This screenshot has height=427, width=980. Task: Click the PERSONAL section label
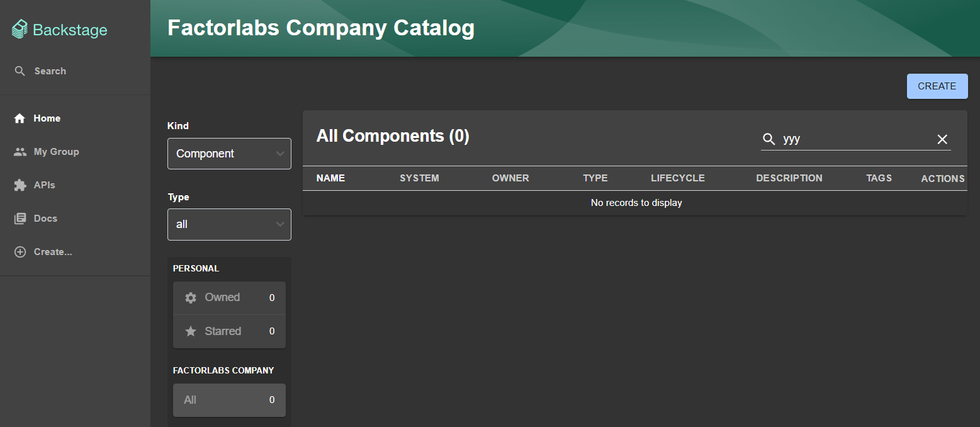click(196, 268)
